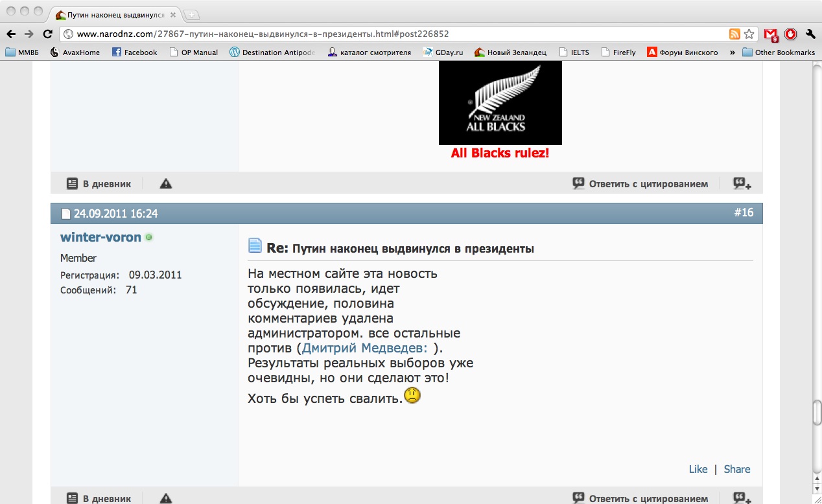Open the Новый Зеландец bookmark
822x504 pixels.
tap(510, 52)
